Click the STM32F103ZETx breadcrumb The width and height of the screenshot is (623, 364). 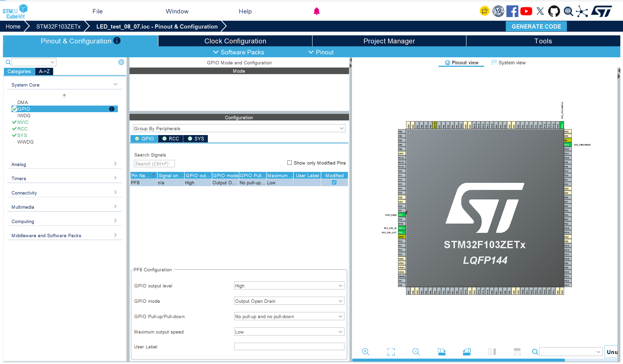[x=58, y=26]
